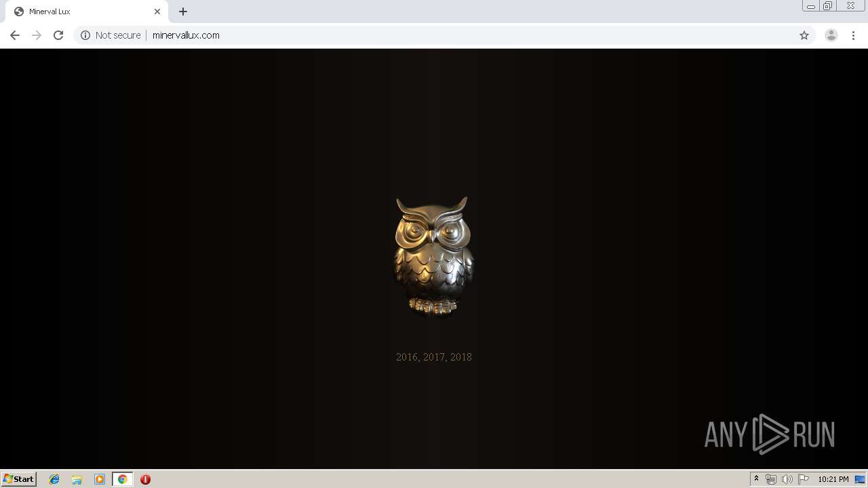Open Windows Explorer folder on taskbar
868x488 pixels.
[77, 479]
